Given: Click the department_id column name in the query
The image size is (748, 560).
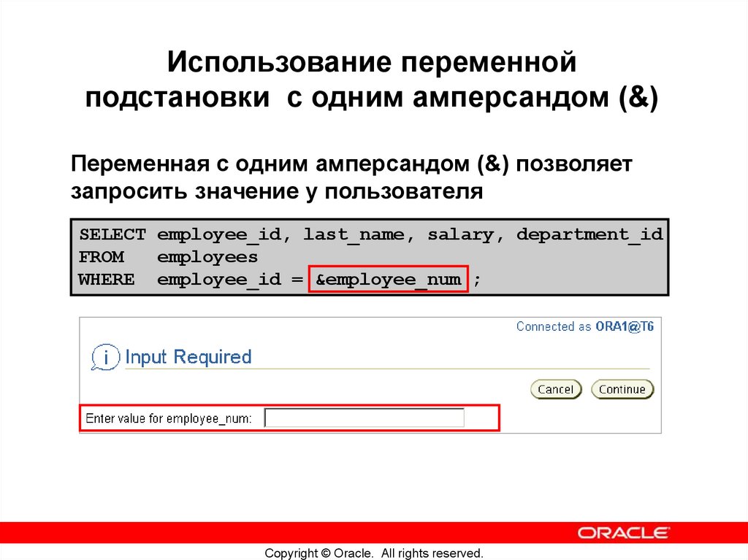Looking at the screenshot, I should tap(589, 234).
